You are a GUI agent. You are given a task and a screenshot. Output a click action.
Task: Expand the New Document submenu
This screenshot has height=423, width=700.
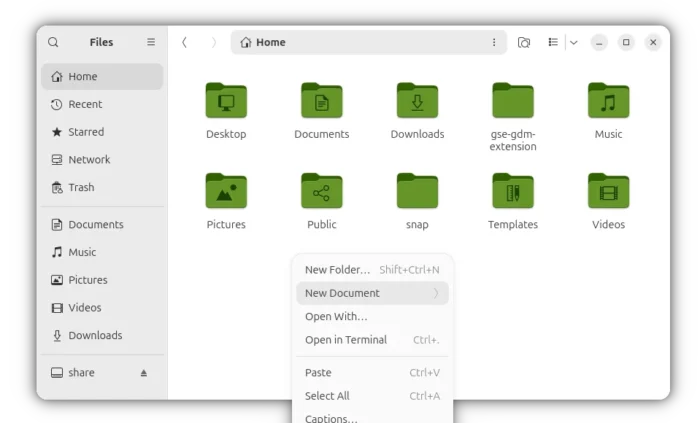[x=372, y=293]
